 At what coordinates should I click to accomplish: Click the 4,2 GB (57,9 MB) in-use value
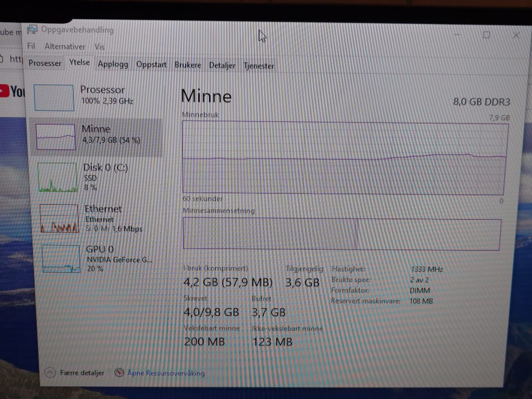click(x=228, y=282)
